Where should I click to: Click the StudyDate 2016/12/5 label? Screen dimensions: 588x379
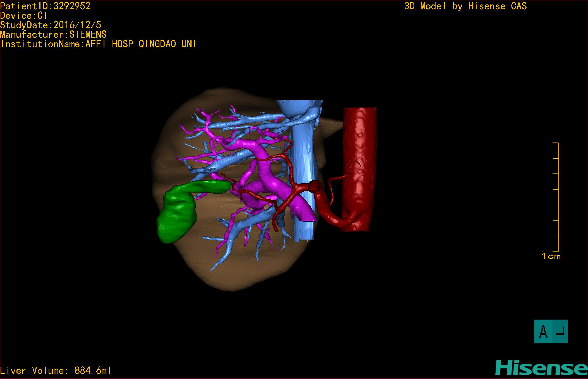51,25
